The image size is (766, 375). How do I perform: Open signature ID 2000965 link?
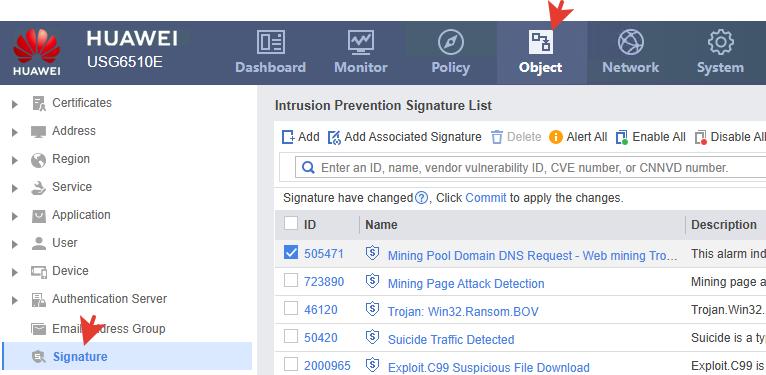[327, 366]
